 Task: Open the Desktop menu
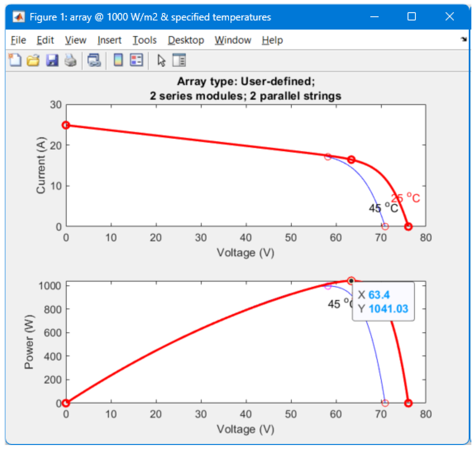186,40
